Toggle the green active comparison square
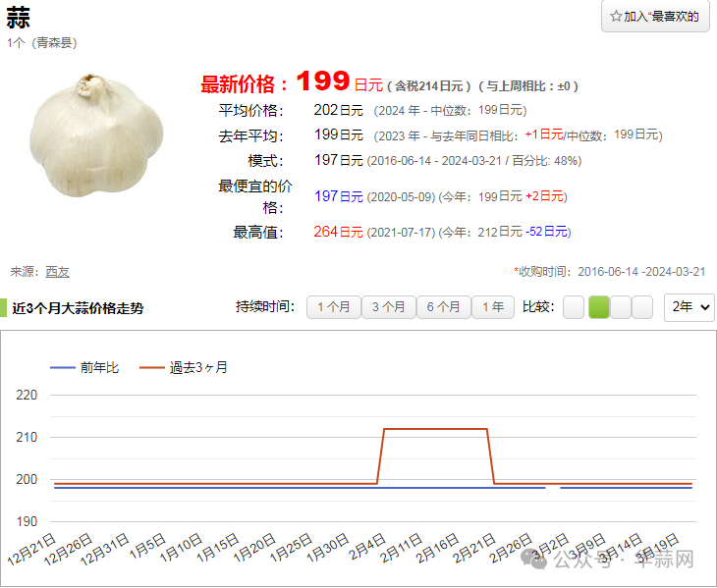The image size is (717, 588). tap(598, 307)
